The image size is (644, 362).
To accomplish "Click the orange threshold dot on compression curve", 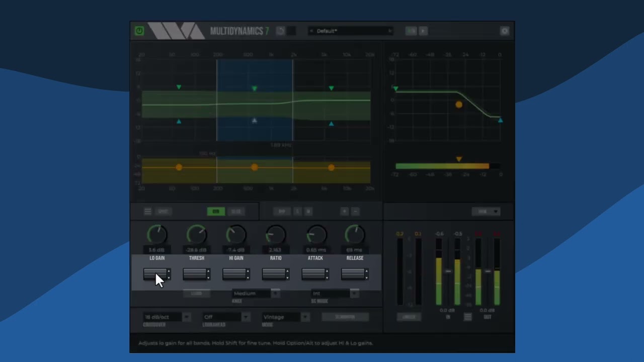I will click(x=459, y=105).
